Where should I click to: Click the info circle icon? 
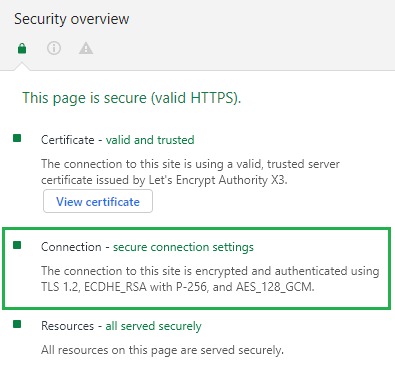point(54,48)
